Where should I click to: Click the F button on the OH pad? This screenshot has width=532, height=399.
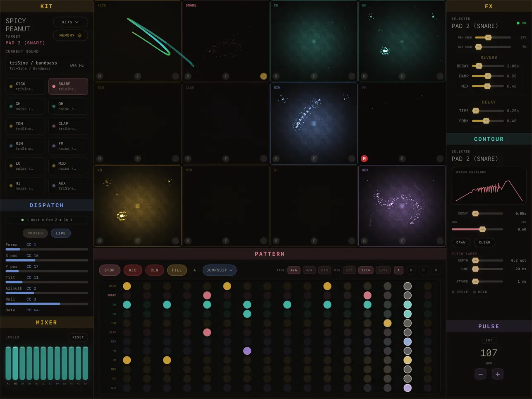402,76
